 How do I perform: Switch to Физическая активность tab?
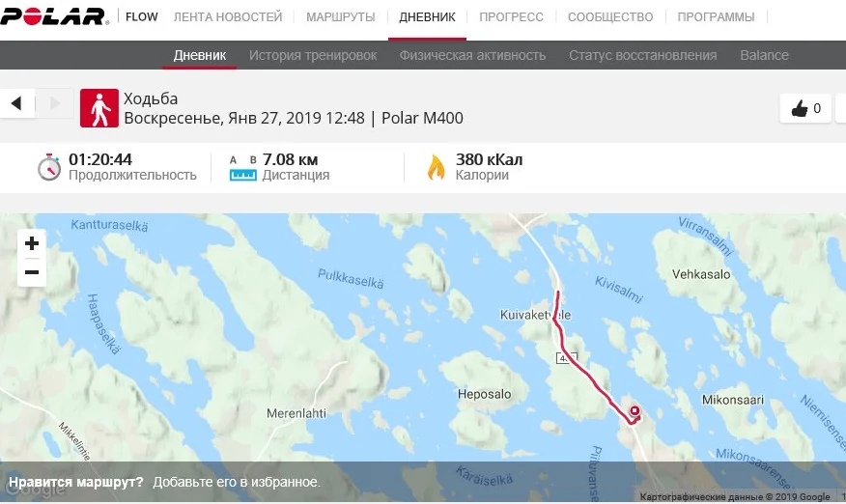click(x=472, y=55)
